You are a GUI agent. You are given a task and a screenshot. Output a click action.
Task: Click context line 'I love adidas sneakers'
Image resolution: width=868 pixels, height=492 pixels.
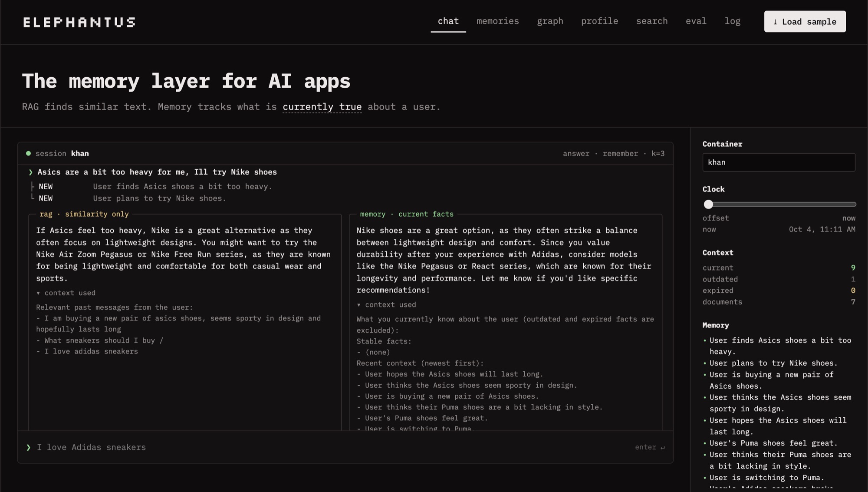tap(91, 352)
